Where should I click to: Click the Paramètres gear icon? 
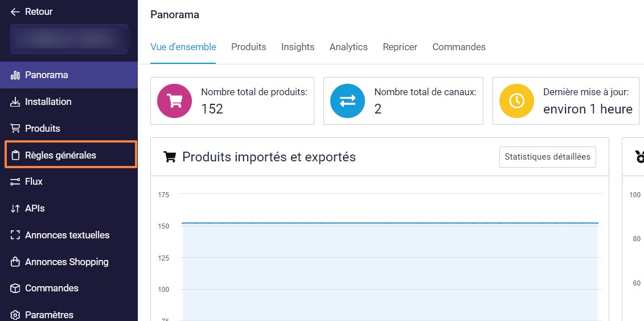[x=15, y=315]
